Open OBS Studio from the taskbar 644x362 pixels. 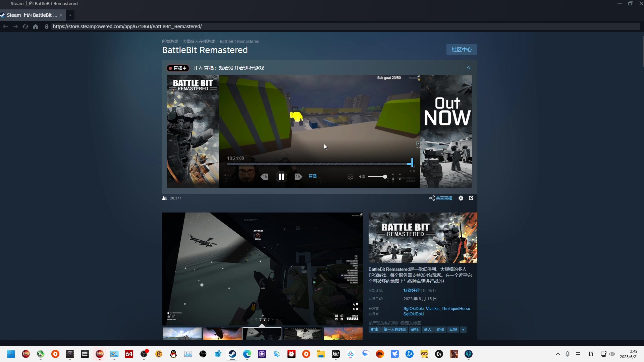point(203,354)
